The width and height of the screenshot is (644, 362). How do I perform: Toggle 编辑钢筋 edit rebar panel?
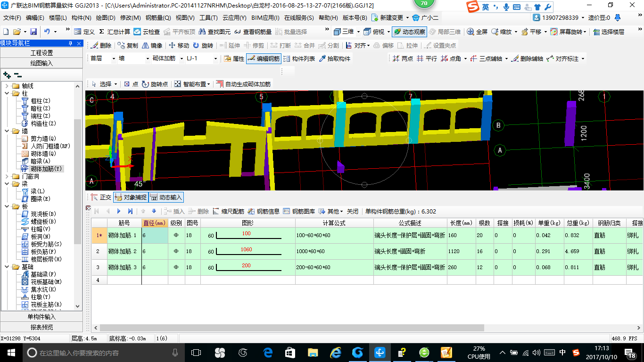point(264,58)
